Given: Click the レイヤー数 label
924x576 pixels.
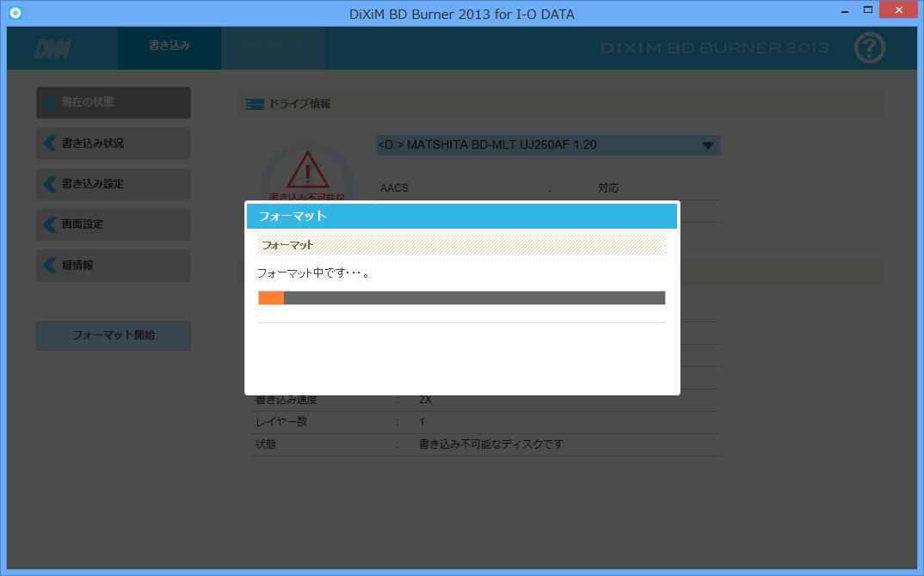Looking at the screenshot, I should [281, 422].
